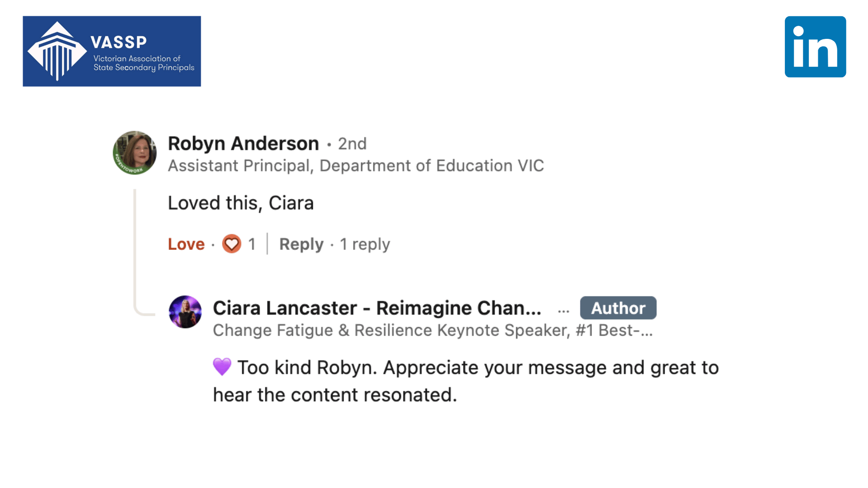Click the VASSP building emblem logo
The height and width of the screenshot is (488, 868).
[57, 52]
